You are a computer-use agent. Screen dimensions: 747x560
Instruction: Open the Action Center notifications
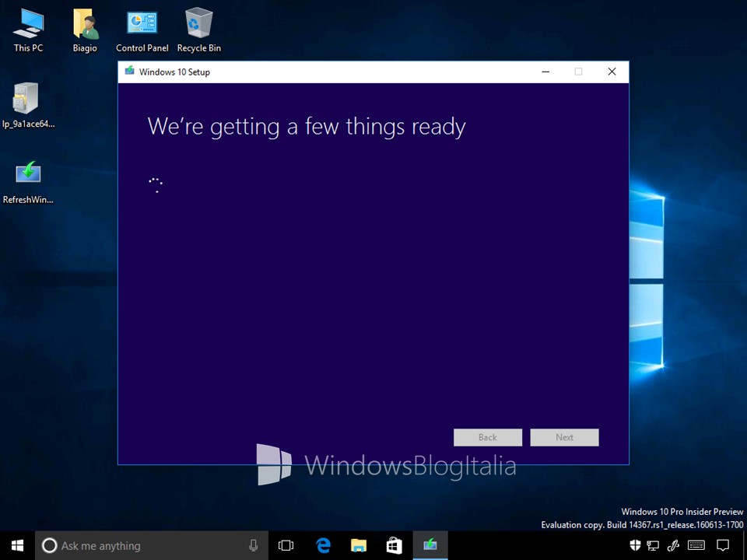coord(723,546)
